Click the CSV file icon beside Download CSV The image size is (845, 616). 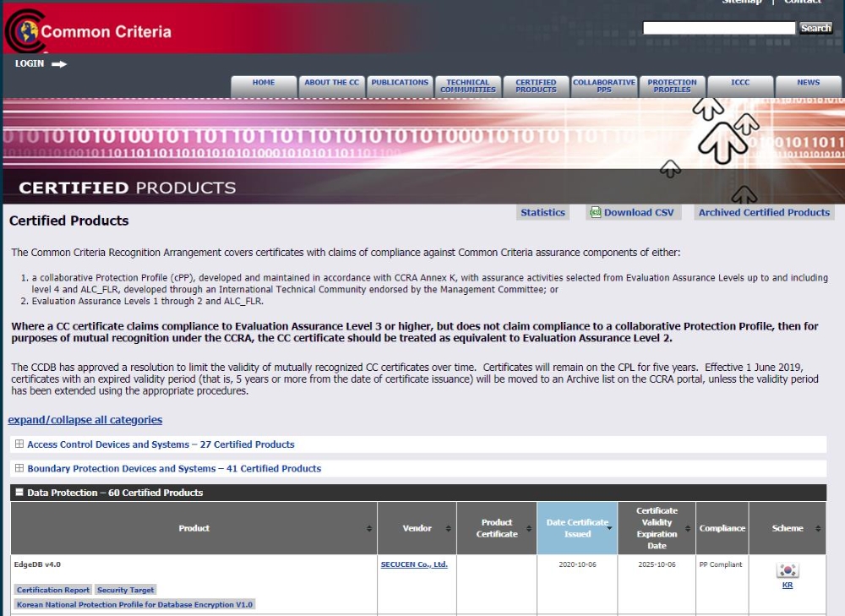tap(595, 213)
